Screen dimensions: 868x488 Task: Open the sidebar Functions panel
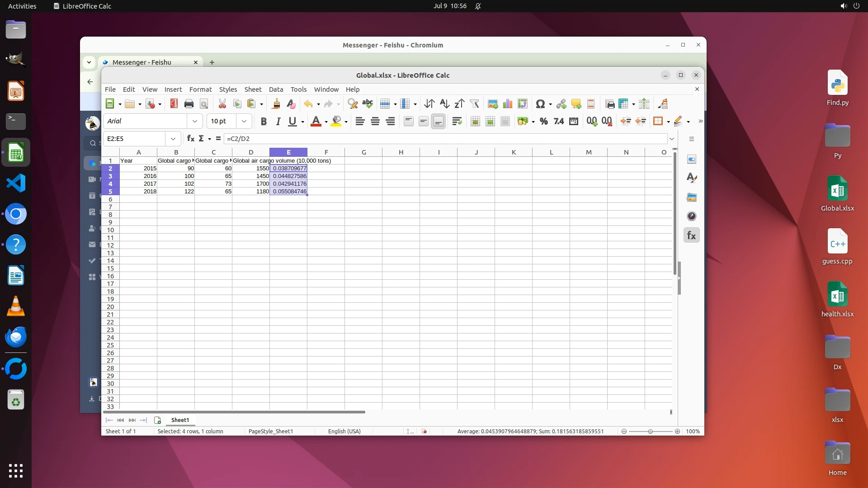click(691, 235)
